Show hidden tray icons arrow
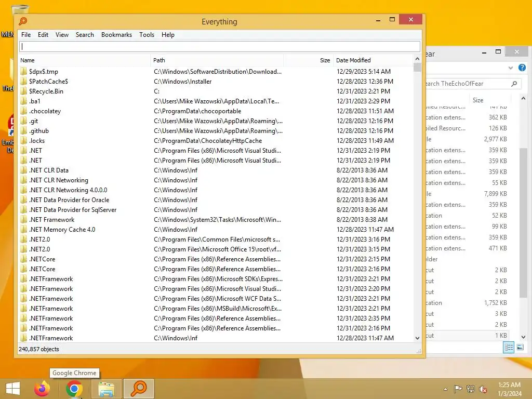Image resolution: width=532 pixels, height=399 pixels. coord(445,389)
